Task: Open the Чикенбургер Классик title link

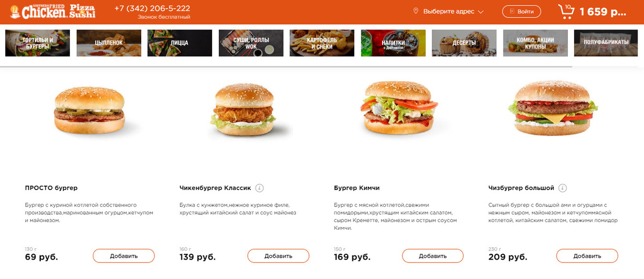Action: [x=215, y=188]
